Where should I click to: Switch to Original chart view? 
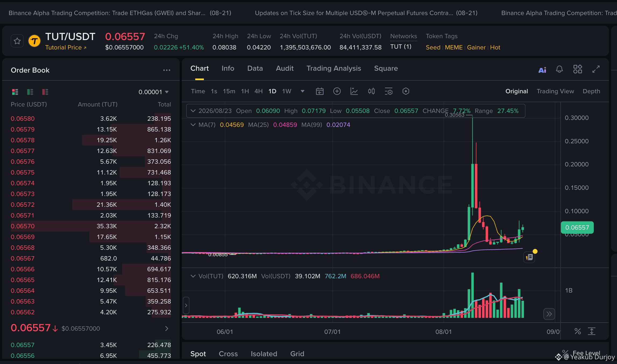pyautogui.click(x=517, y=91)
